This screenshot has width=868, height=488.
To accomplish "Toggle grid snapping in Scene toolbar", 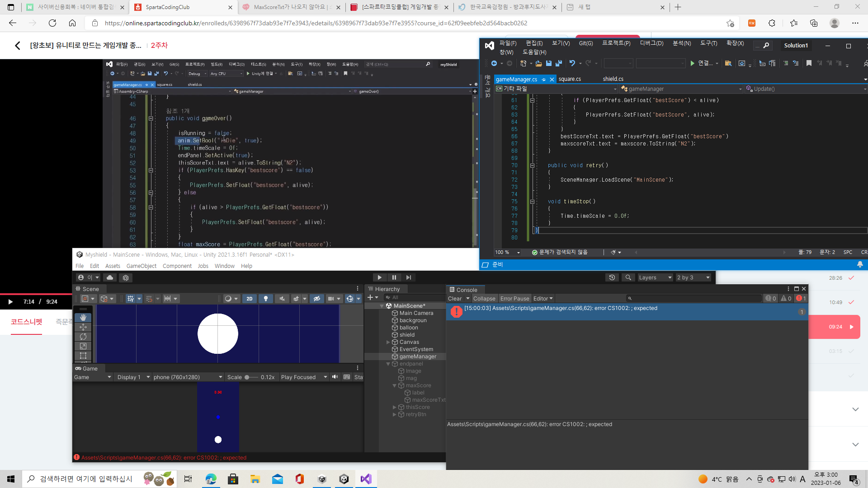I will pos(150,299).
